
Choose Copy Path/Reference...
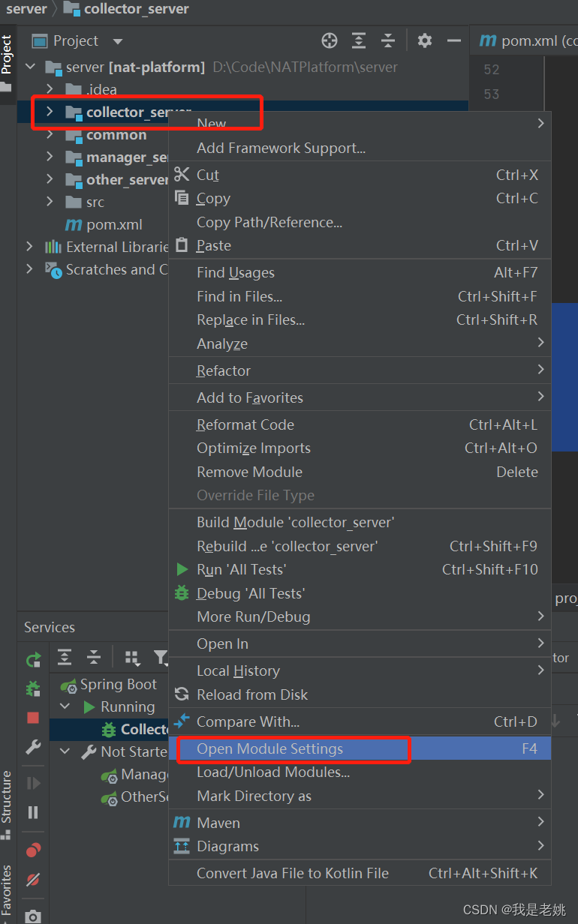(360, 222)
